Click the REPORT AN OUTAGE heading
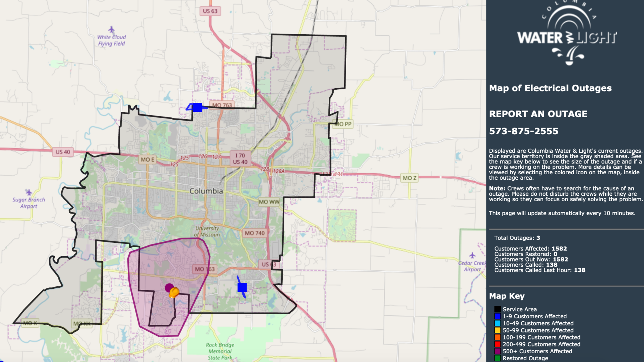 click(x=538, y=114)
